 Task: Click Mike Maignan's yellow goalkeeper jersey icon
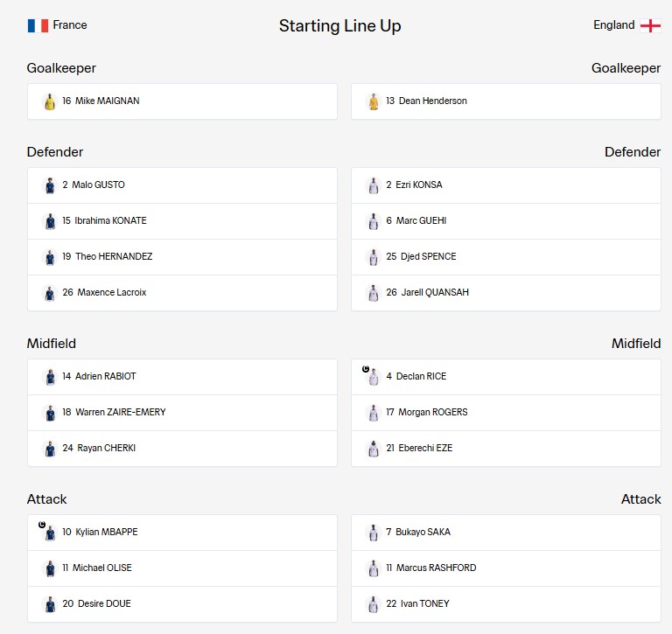tap(50, 102)
